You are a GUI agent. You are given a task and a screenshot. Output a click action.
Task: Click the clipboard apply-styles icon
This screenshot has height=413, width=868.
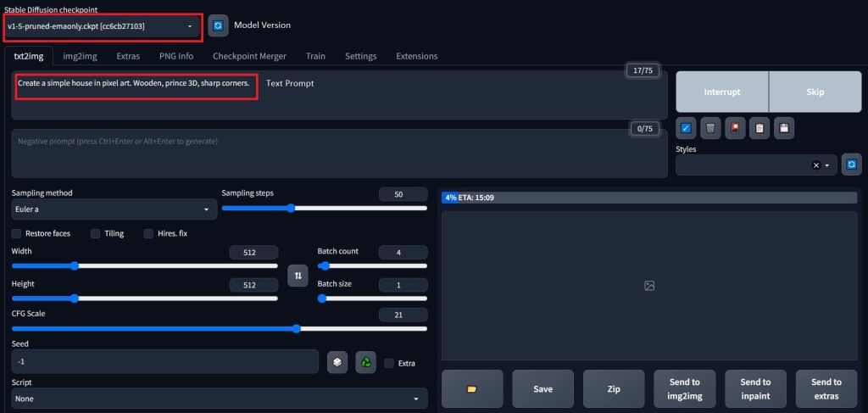[759, 128]
